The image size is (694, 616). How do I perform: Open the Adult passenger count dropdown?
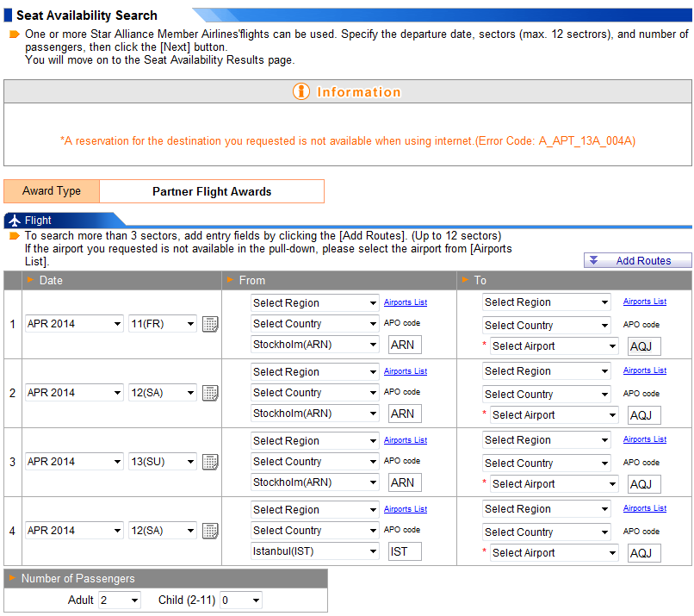click(x=119, y=600)
